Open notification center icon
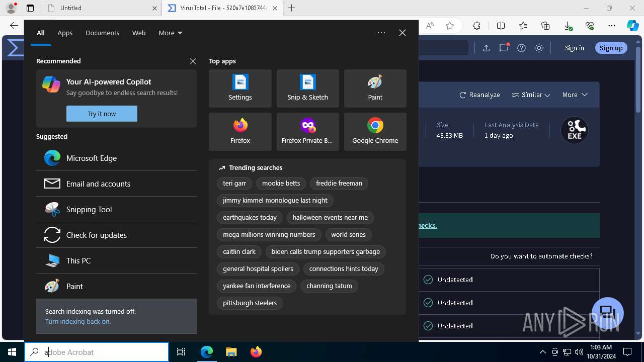The image size is (644, 362). coord(627,352)
